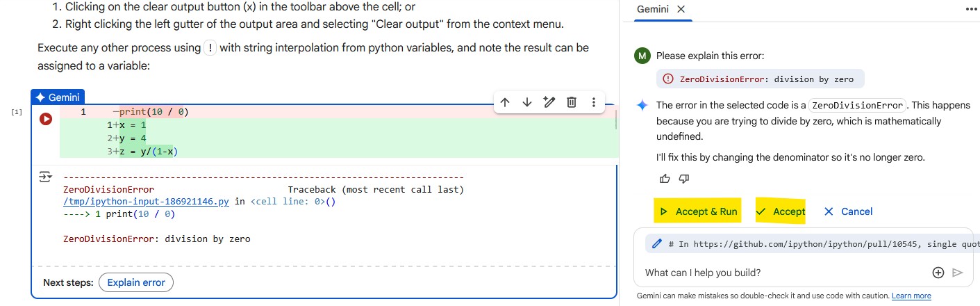980x306 pixels.
Task: Move cell down with the arrow icon
Action: point(527,102)
